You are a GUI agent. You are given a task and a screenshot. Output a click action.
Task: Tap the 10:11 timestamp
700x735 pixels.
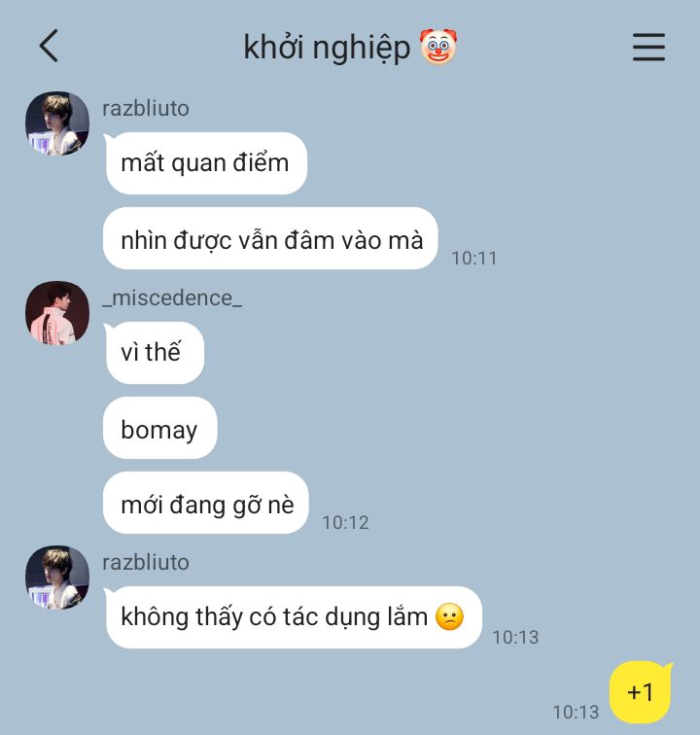pyautogui.click(x=474, y=258)
